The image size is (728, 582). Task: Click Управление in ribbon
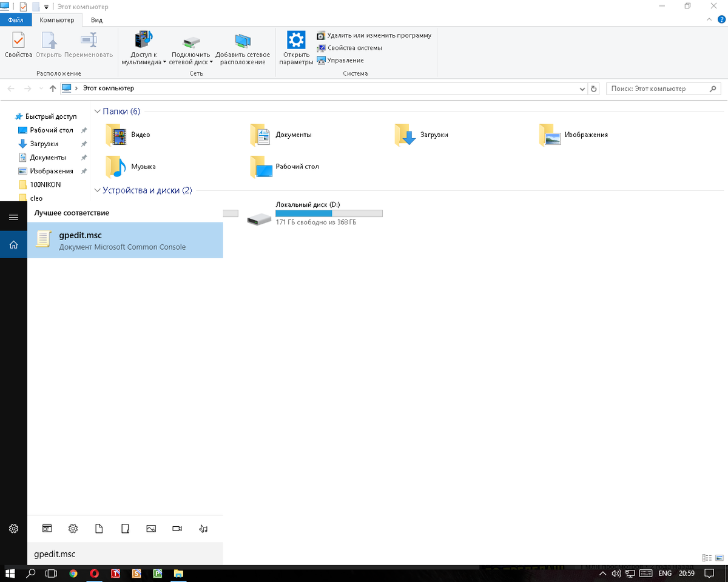click(340, 61)
